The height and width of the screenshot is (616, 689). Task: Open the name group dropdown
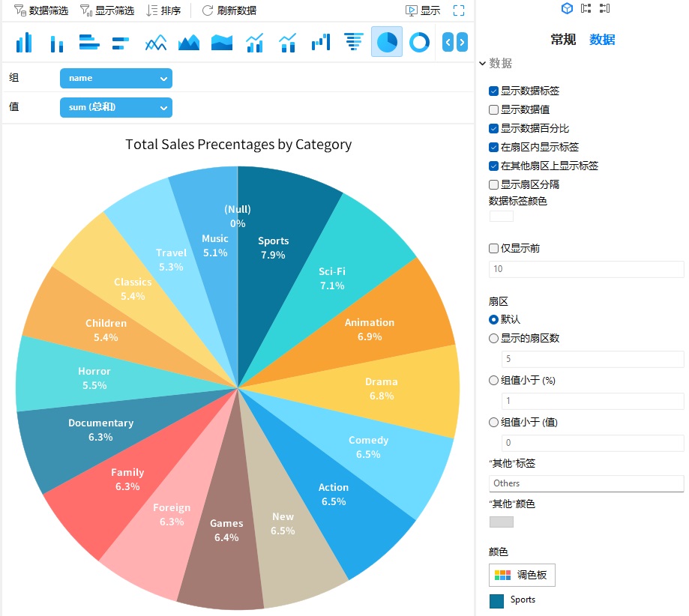pyautogui.click(x=115, y=78)
